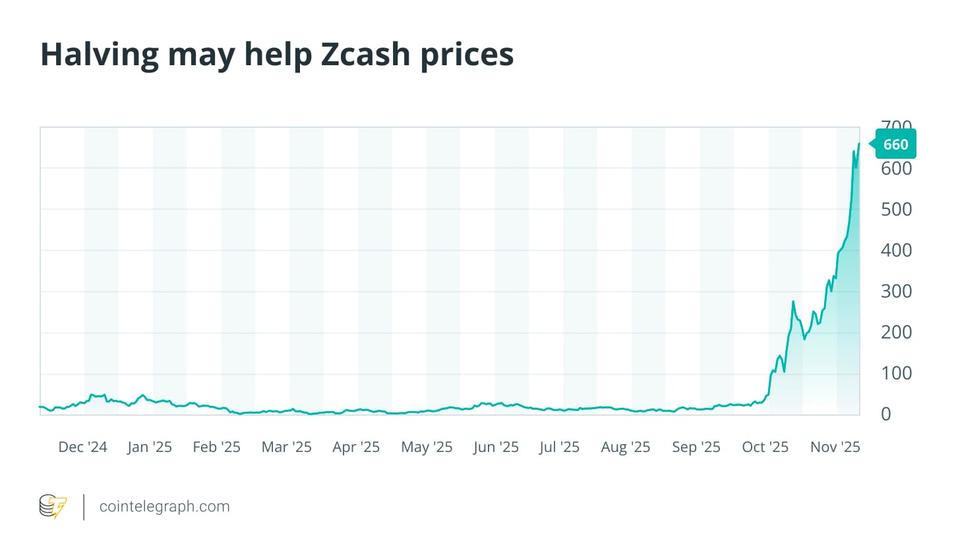
Task: Select the Jan '25 x-axis label
Action: click(150, 447)
